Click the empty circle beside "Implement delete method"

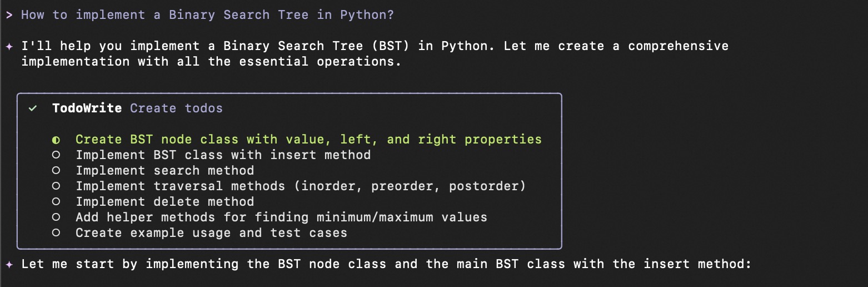point(56,202)
